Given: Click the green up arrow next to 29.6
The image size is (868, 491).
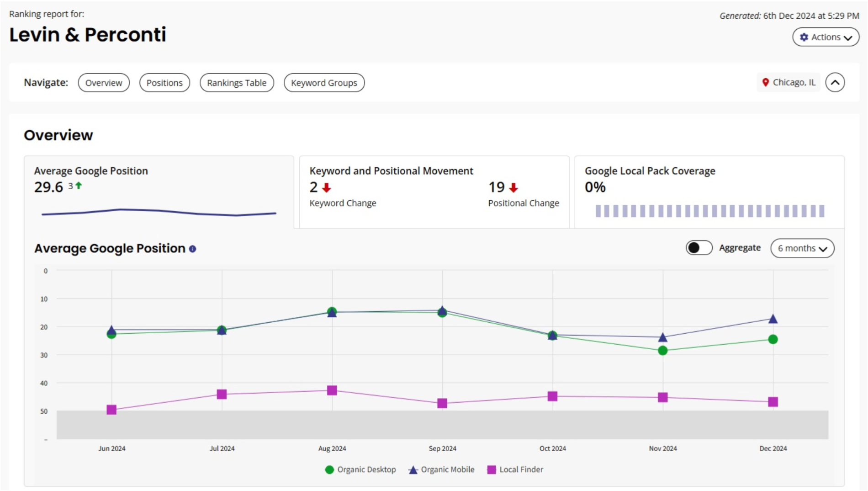Looking at the screenshot, I should tap(79, 185).
